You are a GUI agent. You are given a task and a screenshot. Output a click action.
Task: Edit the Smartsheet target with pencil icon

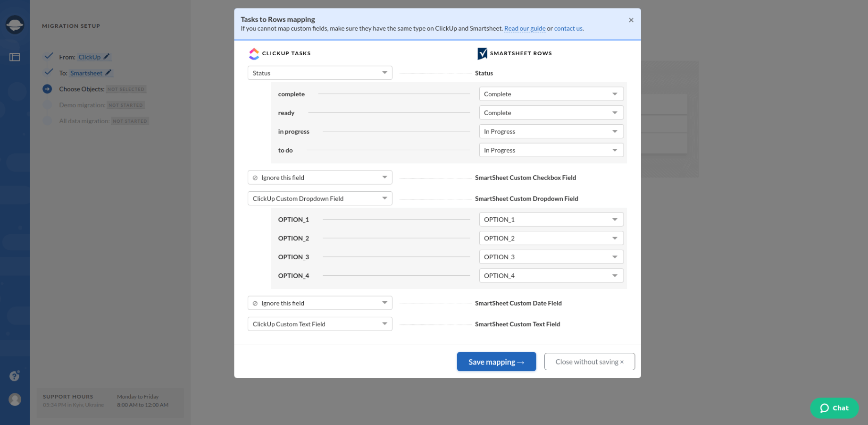point(108,73)
